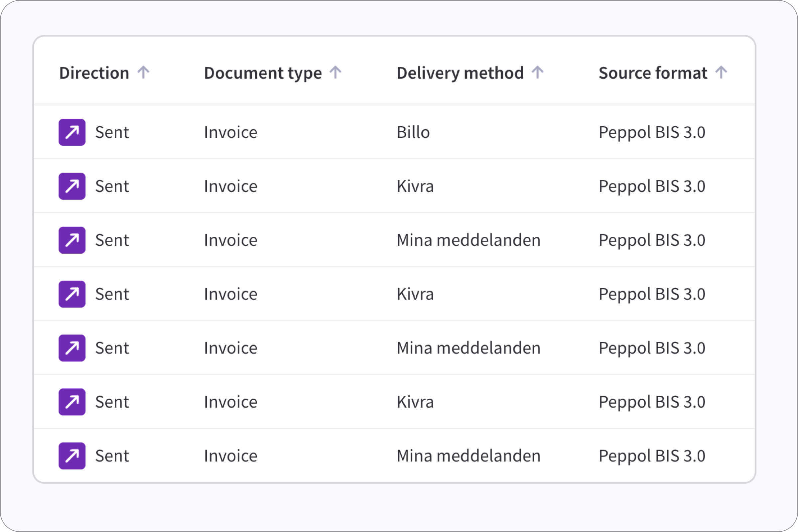This screenshot has height=532, width=798.
Task: Click the Sent arrow icon next to the first Mina meddelanden entry
Action: [71, 240]
